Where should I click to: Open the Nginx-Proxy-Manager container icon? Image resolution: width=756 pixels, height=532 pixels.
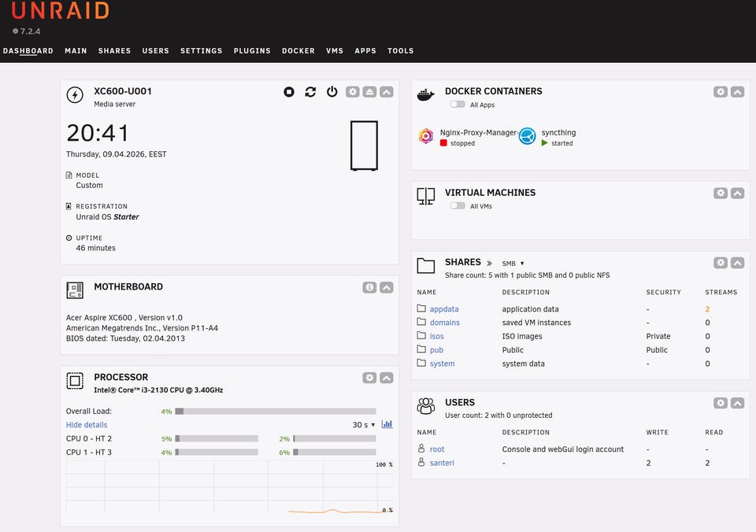(426, 136)
